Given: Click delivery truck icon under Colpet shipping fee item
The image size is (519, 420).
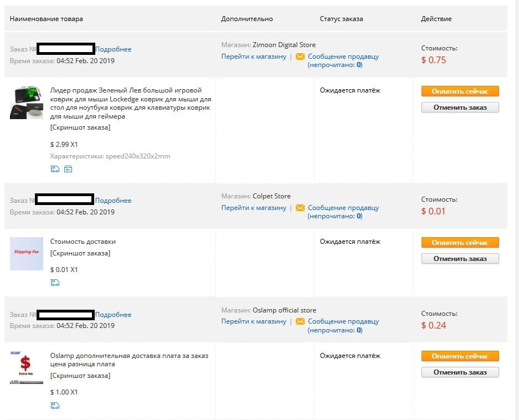Looking at the screenshot, I should [x=55, y=283].
